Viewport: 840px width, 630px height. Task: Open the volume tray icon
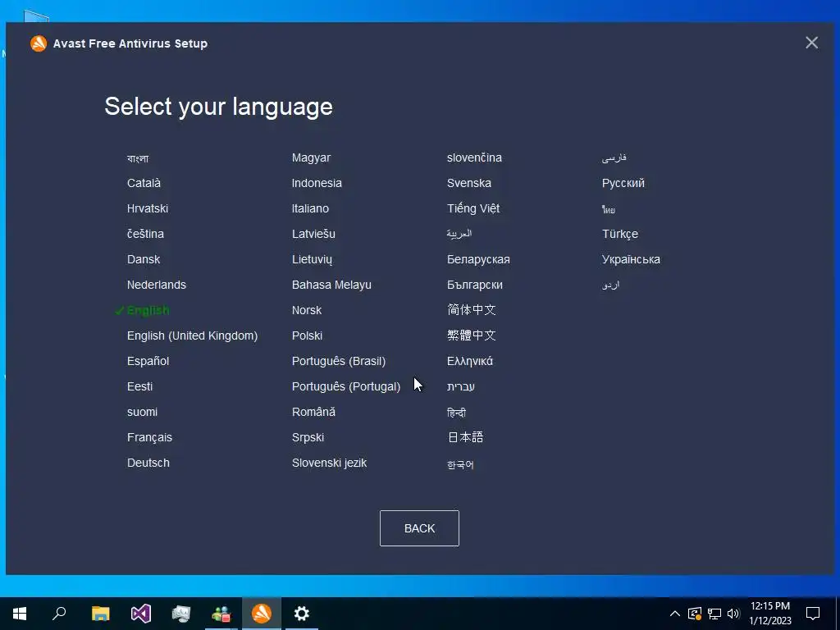tap(733, 614)
